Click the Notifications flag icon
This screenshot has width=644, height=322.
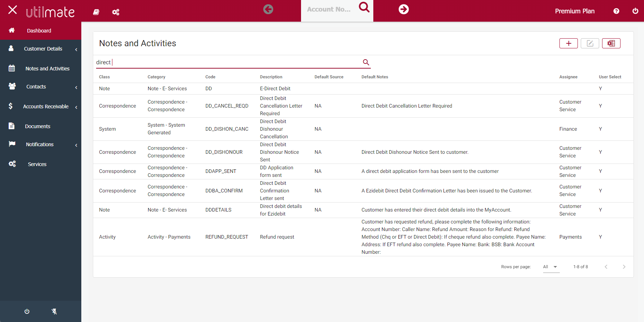point(12,144)
